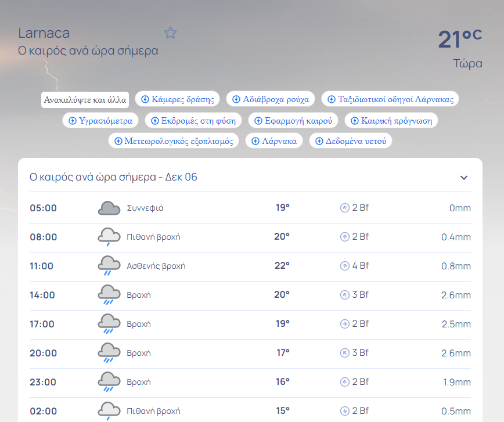The height and width of the screenshot is (422, 504).
Task: Click the 2.5mm precipitation at 17:00
Action: click(456, 324)
